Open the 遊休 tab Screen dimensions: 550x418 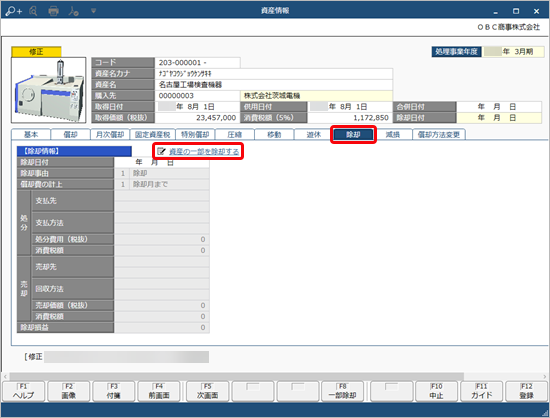pyautogui.click(x=314, y=135)
